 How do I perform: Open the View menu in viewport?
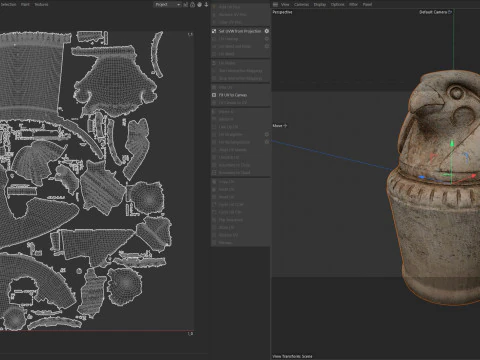[x=285, y=4]
